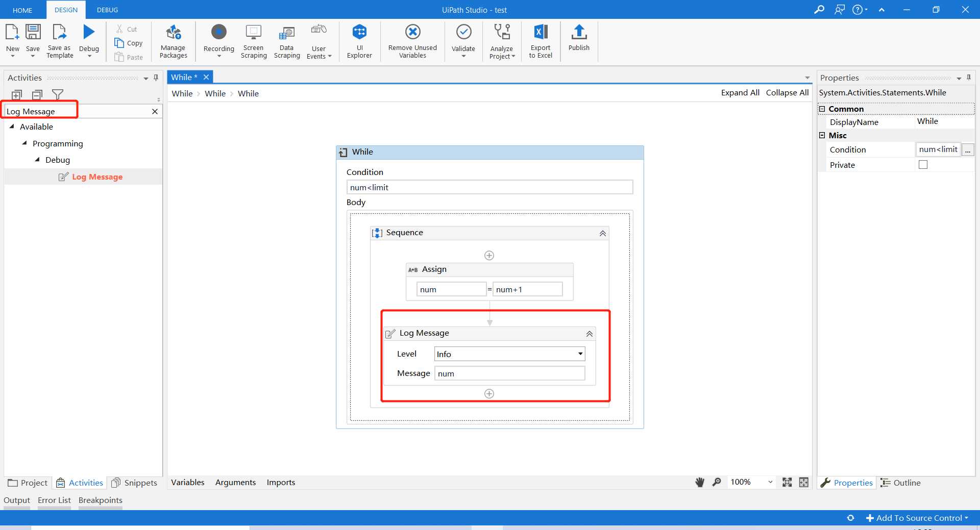This screenshot has height=530, width=980.
Task: Collapse the Sequence activity
Action: click(x=602, y=233)
